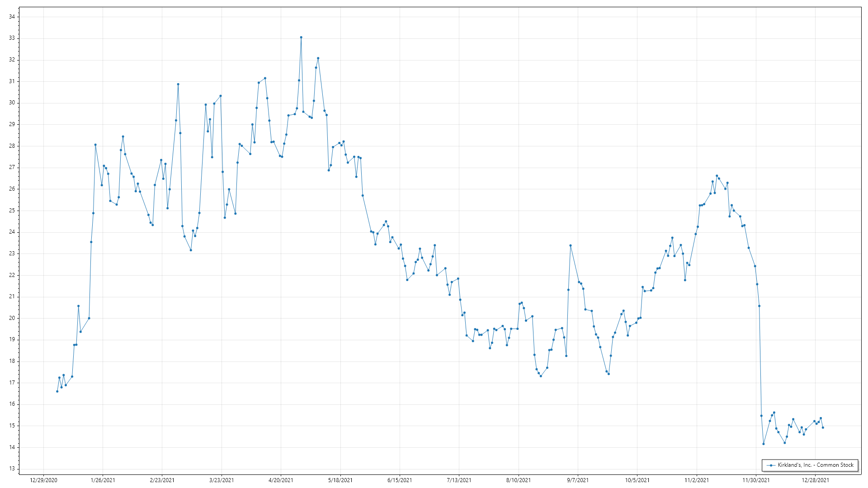This screenshot has width=868, height=488.
Task: Click the lowest data point near 14
Action: (x=764, y=444)
